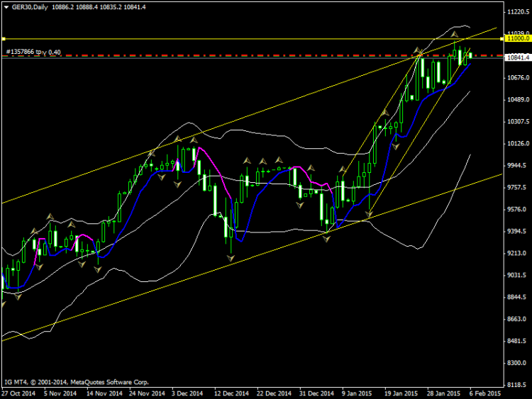Select the current price label 10841.4

(x=518, y=57)
